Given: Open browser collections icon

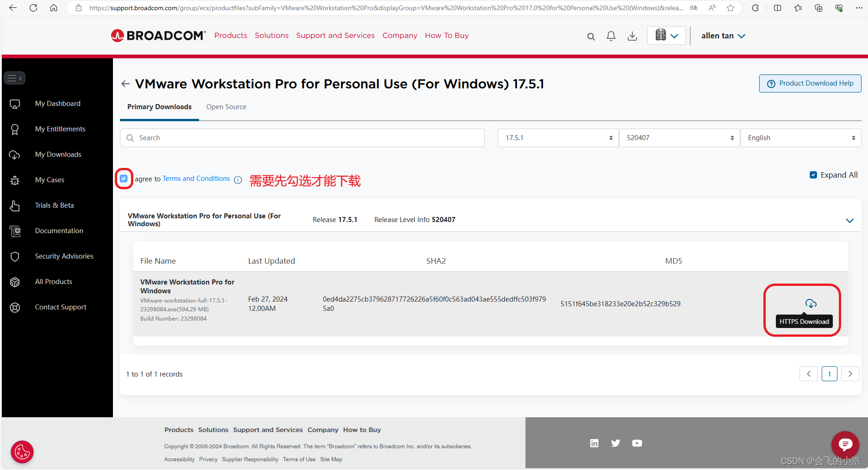Looking at the screenshot, I should tap(818, 8).
